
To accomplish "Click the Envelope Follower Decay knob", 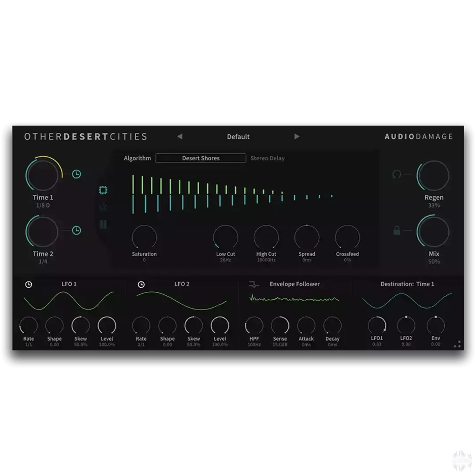I will click(332, 325).
